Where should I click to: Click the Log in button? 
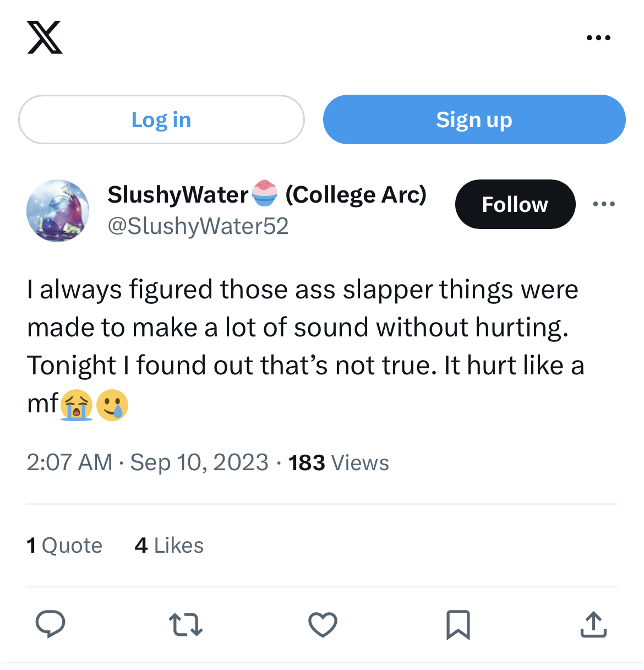click(161, 119)
